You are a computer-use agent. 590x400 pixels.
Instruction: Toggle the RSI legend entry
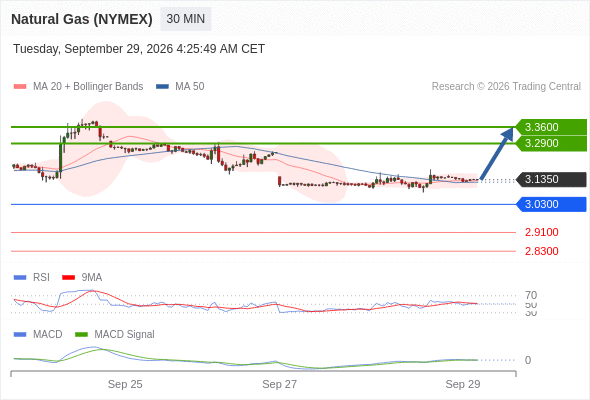click(x=32, y=277)
